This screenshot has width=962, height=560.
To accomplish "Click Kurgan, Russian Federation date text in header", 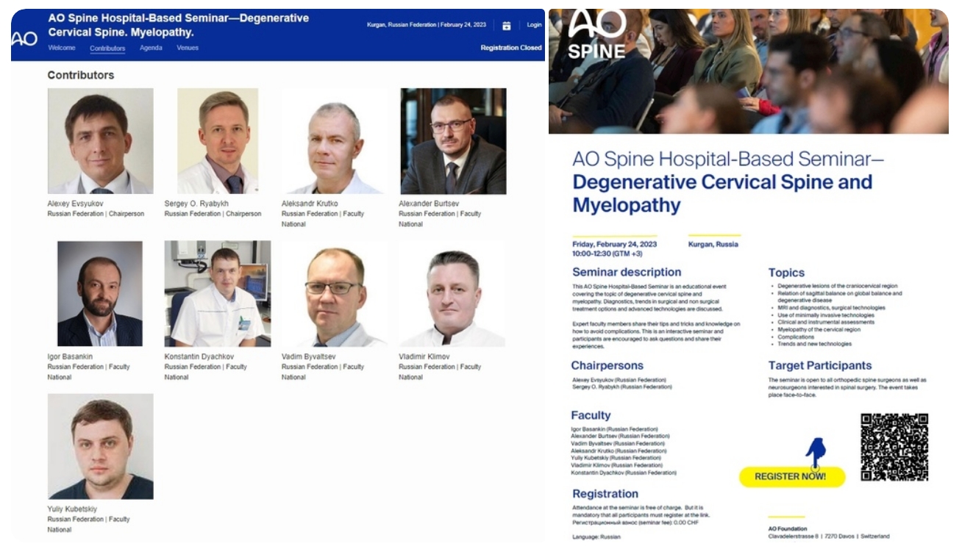I will tap(427, 25).
